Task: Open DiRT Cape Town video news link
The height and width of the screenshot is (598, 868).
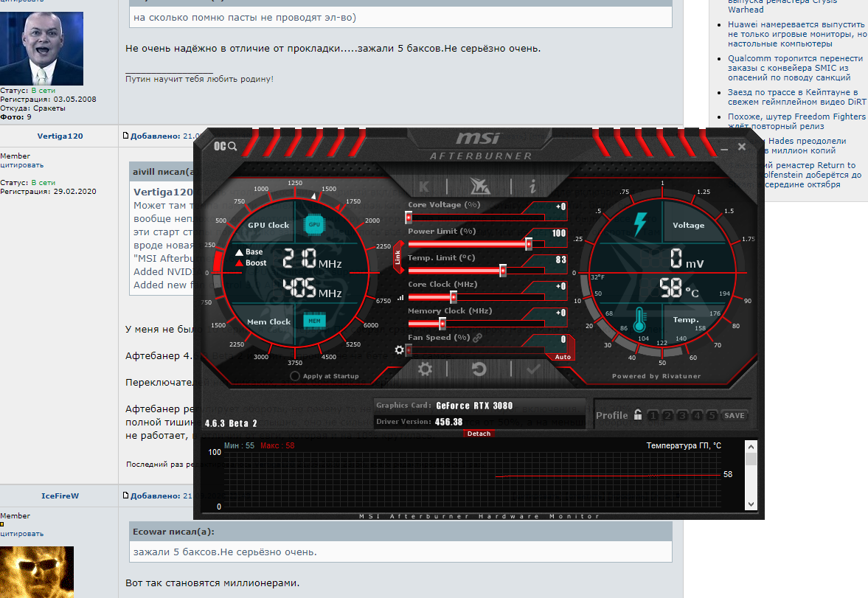Action: 797,97
